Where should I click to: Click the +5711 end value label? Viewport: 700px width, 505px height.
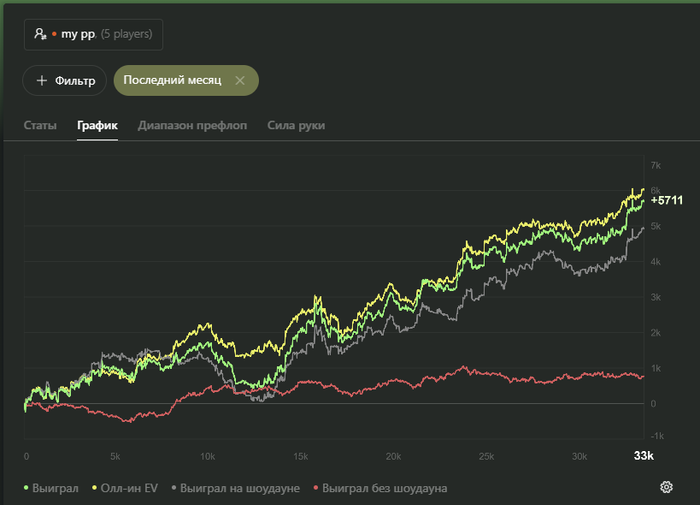point(666,201)
